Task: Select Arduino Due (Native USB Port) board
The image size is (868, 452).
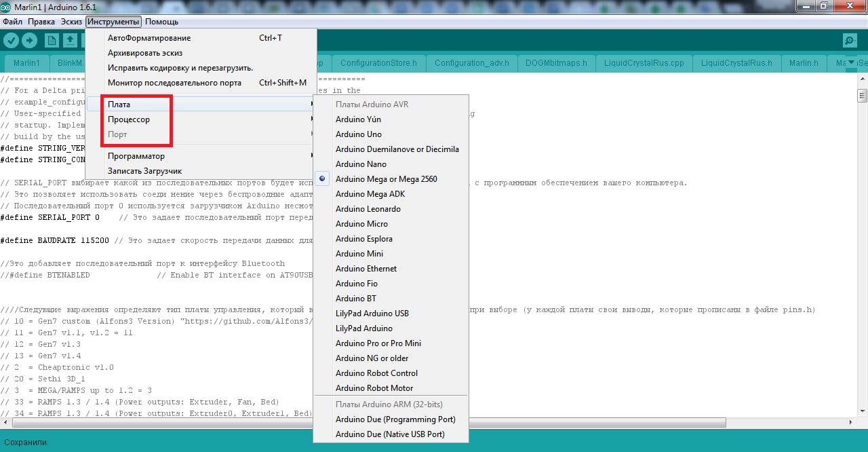Action: [391, 434]
